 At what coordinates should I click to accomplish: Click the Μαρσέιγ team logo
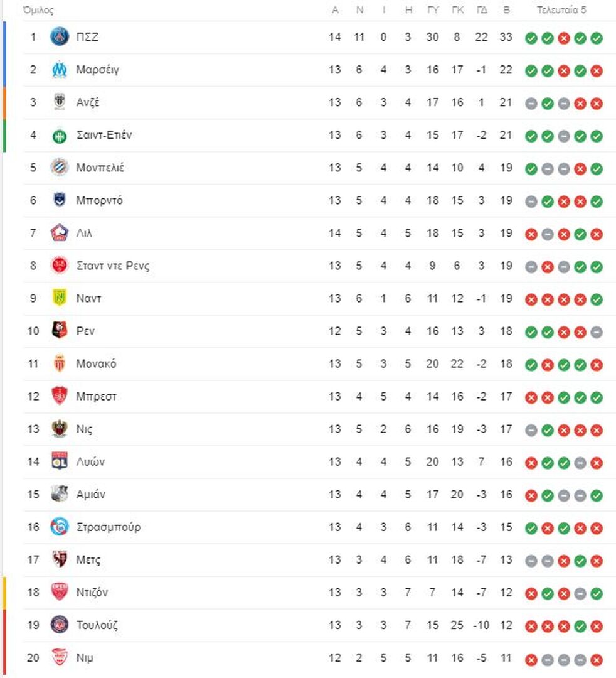pos(59,69)
